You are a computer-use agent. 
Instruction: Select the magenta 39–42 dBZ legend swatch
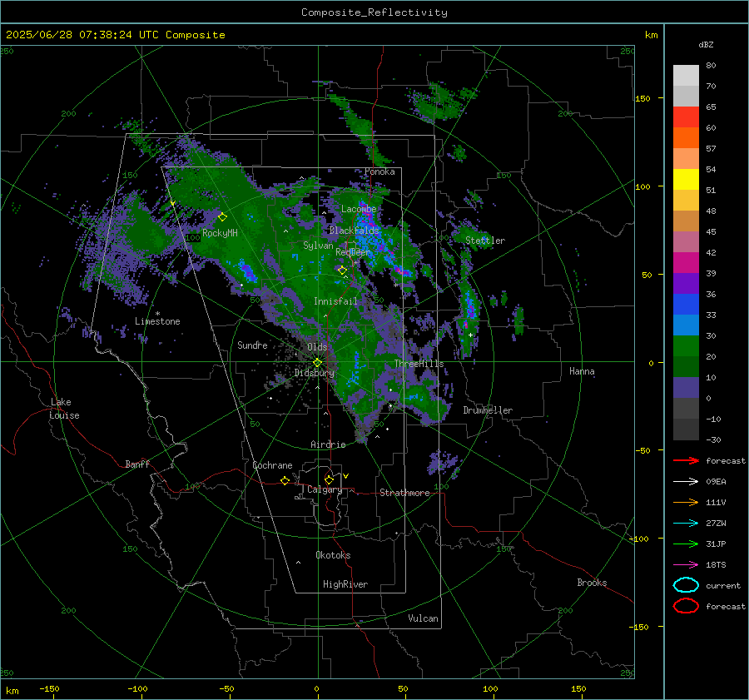pyautogui.click(x=686, y=263)
